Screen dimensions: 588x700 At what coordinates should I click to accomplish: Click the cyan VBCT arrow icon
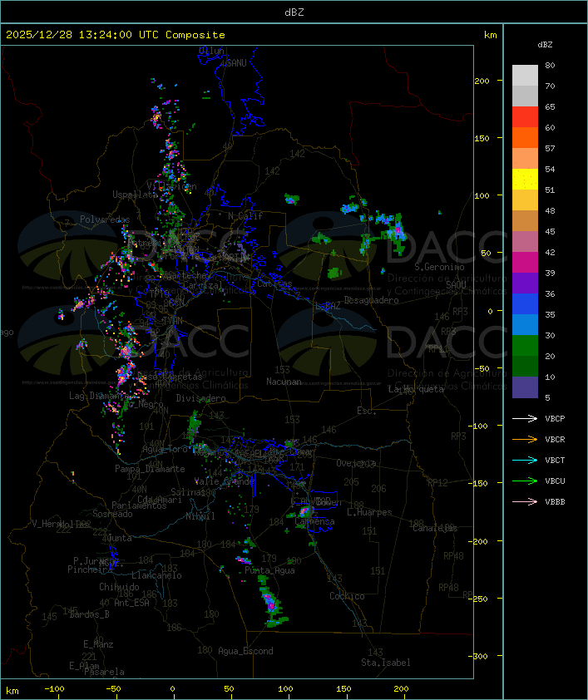point(525,460)
